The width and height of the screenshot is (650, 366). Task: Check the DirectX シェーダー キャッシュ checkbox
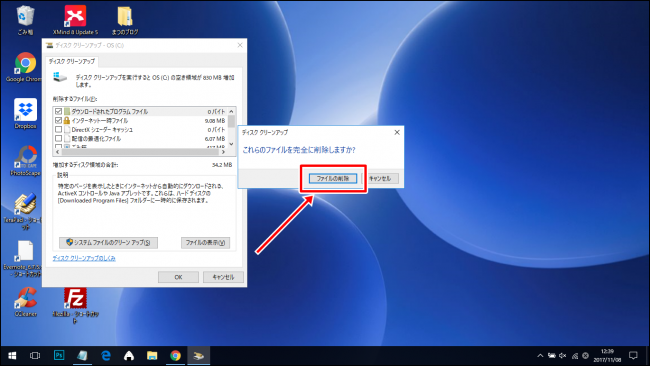58,129
